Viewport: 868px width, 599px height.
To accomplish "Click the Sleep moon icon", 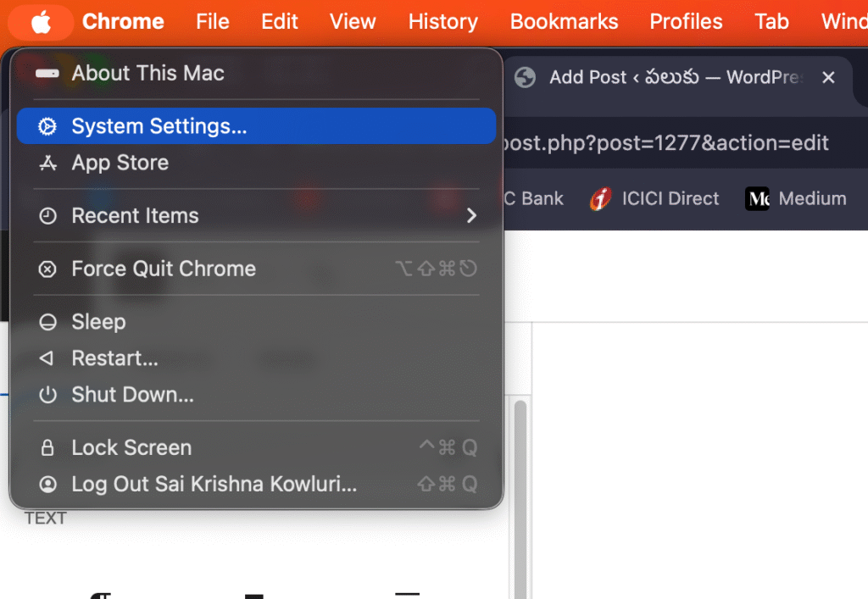I will click(x=47, y=322).
